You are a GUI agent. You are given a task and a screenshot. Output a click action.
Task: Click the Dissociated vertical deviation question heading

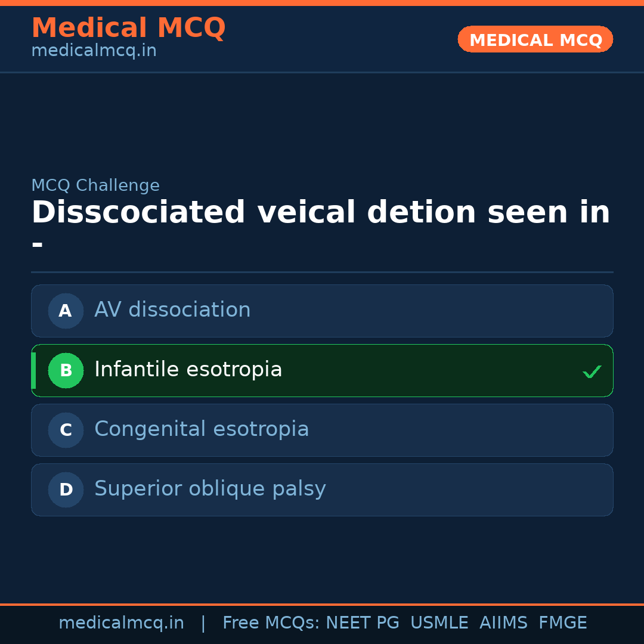[320, 213]
